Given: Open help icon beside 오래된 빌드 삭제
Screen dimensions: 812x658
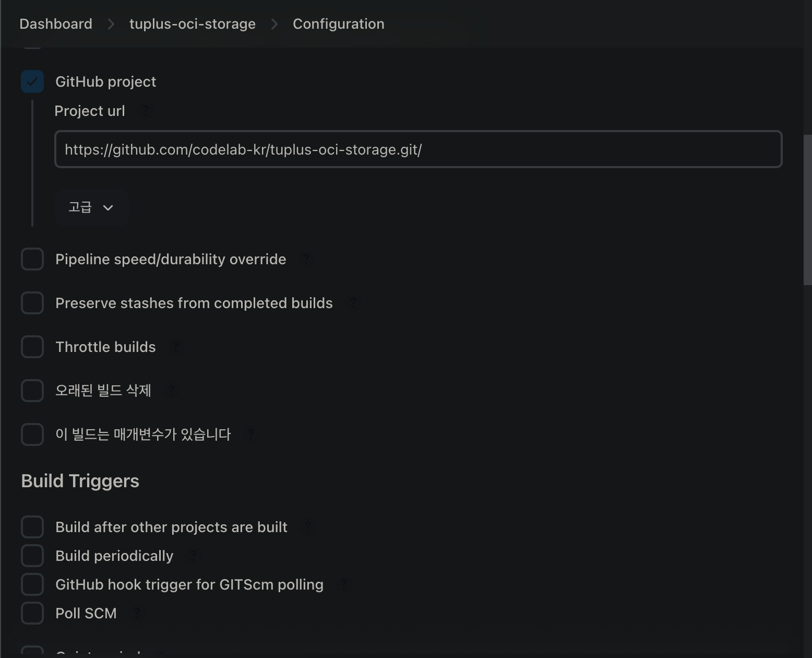Looking at the screenshot, I should click(171, 391).
